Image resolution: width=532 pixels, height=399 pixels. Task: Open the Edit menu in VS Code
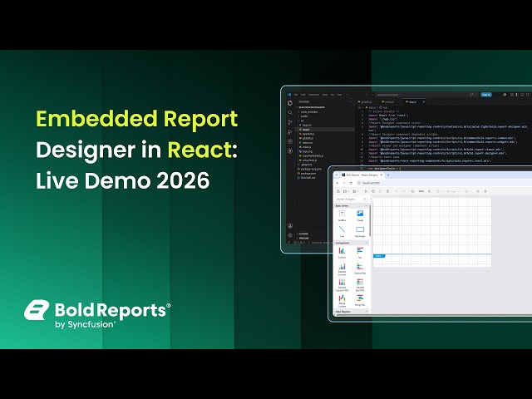pyautogui.click(x=303, y=95)
